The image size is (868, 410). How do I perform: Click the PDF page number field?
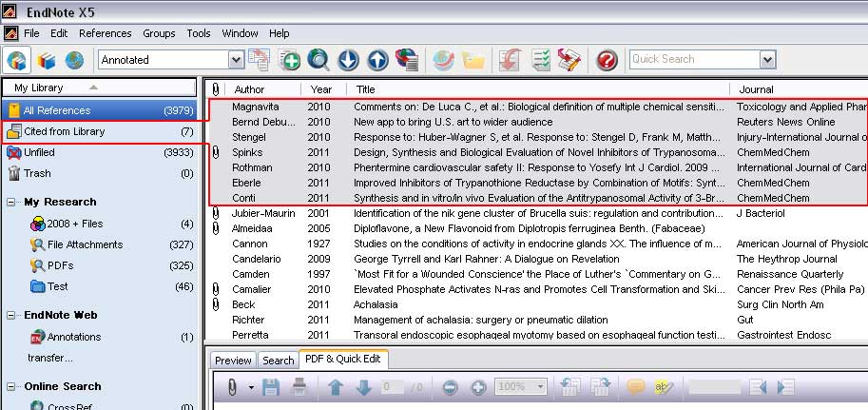point(392,387)
